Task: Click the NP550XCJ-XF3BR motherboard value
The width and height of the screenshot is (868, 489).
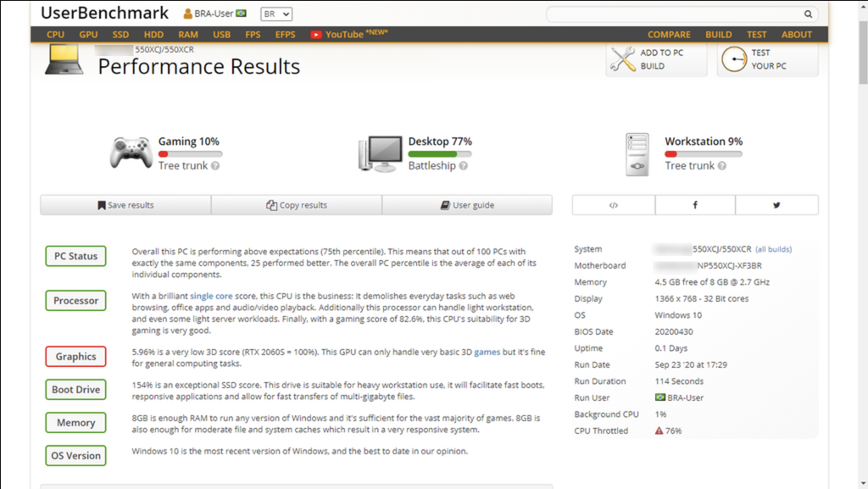Action: [x=730, y=265]
